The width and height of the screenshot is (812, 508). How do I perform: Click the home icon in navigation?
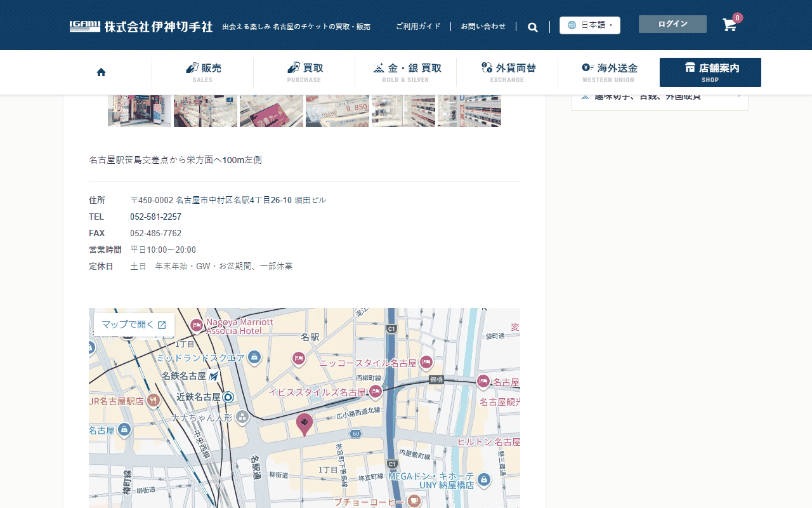coord(101,72)
